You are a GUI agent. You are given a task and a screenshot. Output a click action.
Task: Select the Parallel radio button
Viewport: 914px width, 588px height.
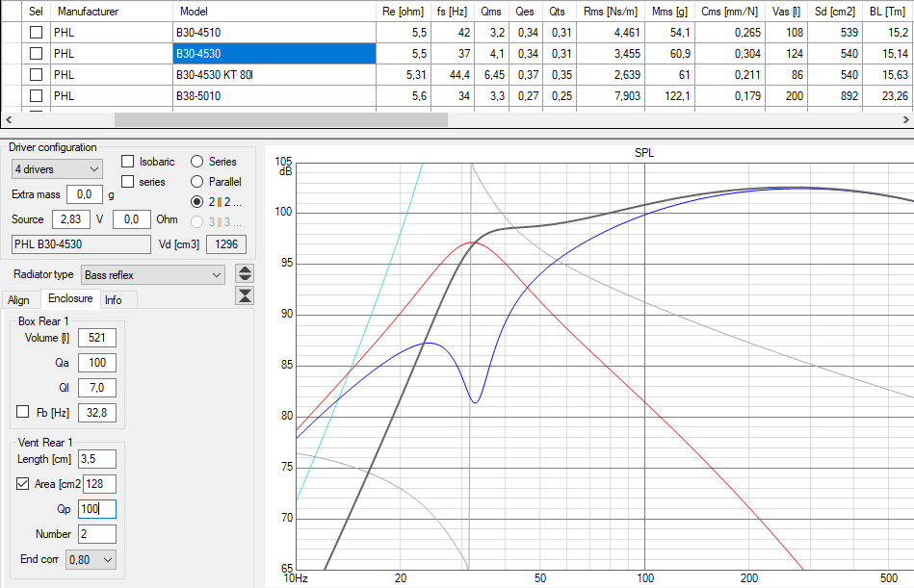(x=197, y=182)
